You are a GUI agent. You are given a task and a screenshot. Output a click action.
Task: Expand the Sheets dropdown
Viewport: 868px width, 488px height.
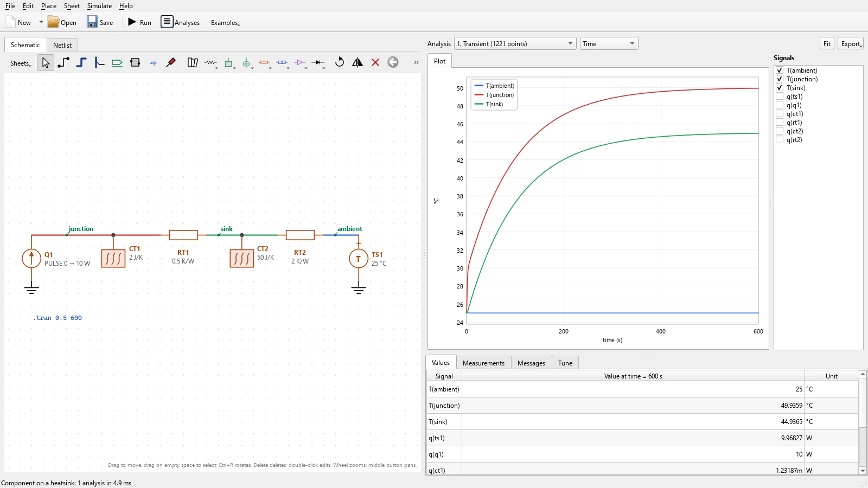click(x=21, y=63)
